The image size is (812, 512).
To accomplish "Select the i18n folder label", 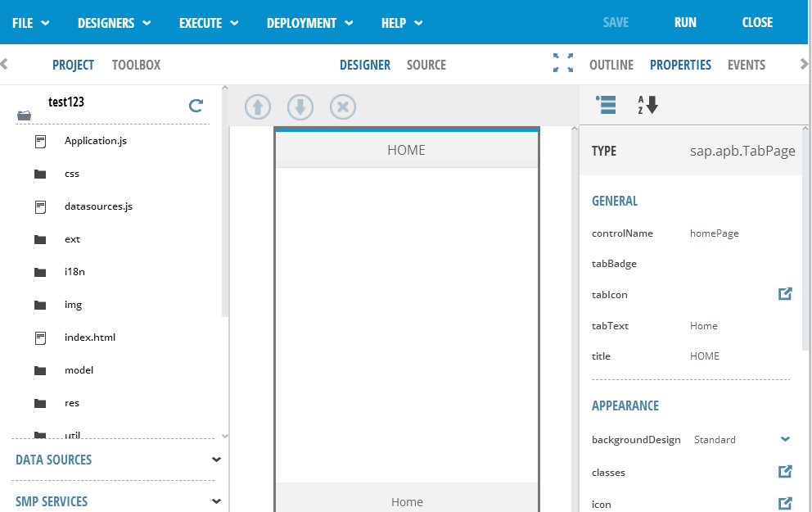I will click(74, 271).
